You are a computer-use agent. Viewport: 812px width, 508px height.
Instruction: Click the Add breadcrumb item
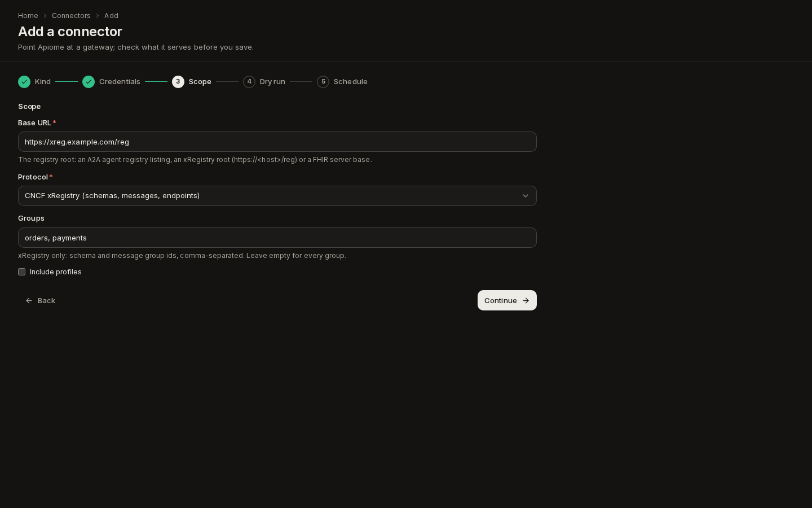click(111, 16)
